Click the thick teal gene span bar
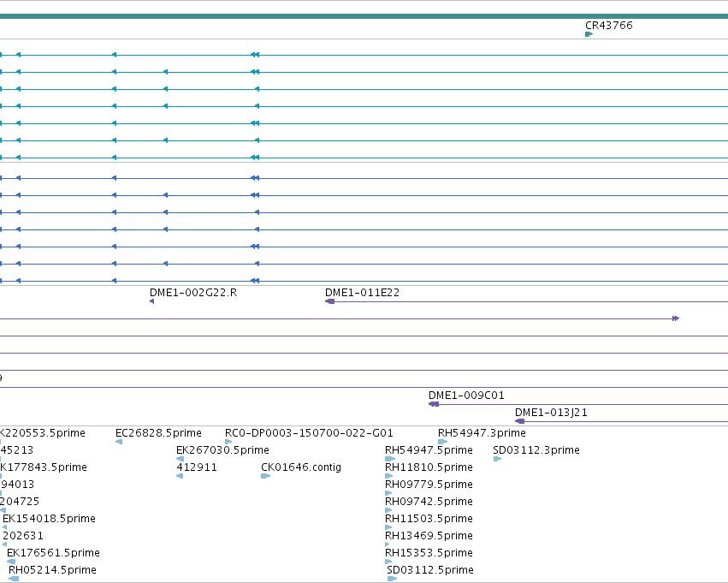The height and width of the screenshot is (583, 728). coord(364,16)
